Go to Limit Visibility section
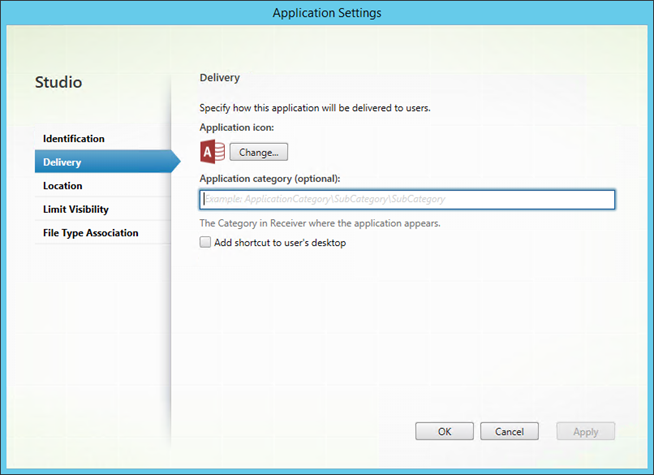The image size is (654, 475). pos(75,209)
